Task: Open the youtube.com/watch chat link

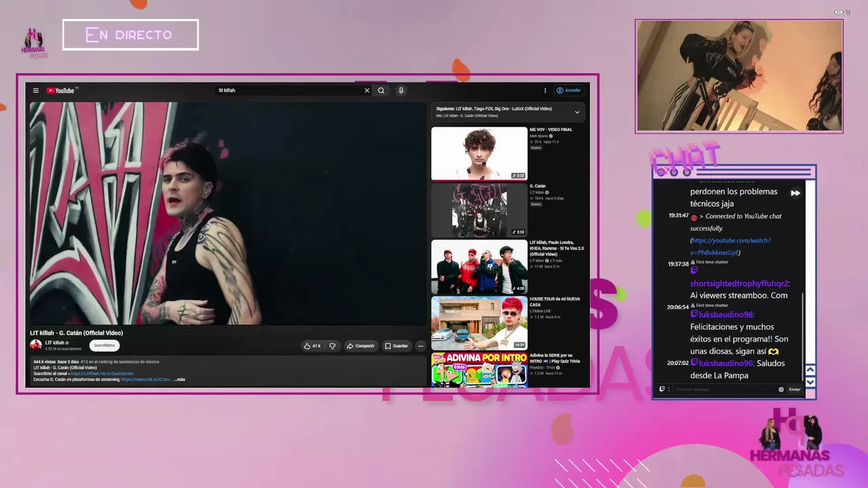Action: tap(730, 247)
